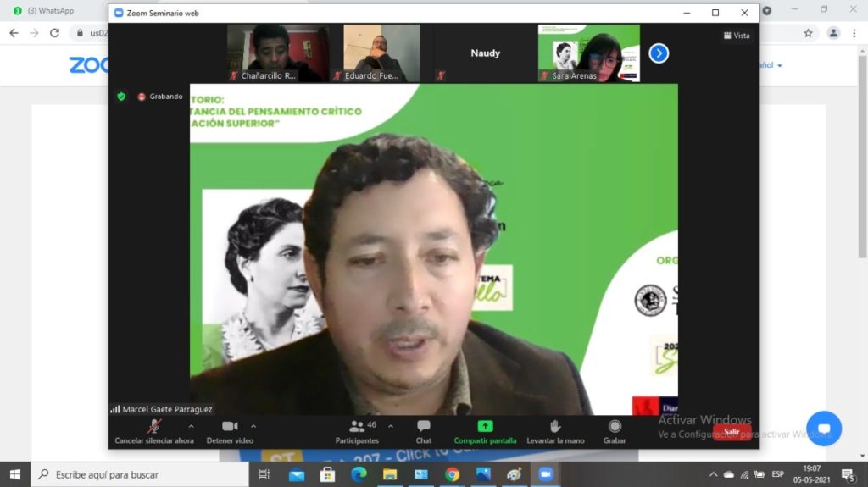Toggle Levantar la mano hand icon

point(555,427)
